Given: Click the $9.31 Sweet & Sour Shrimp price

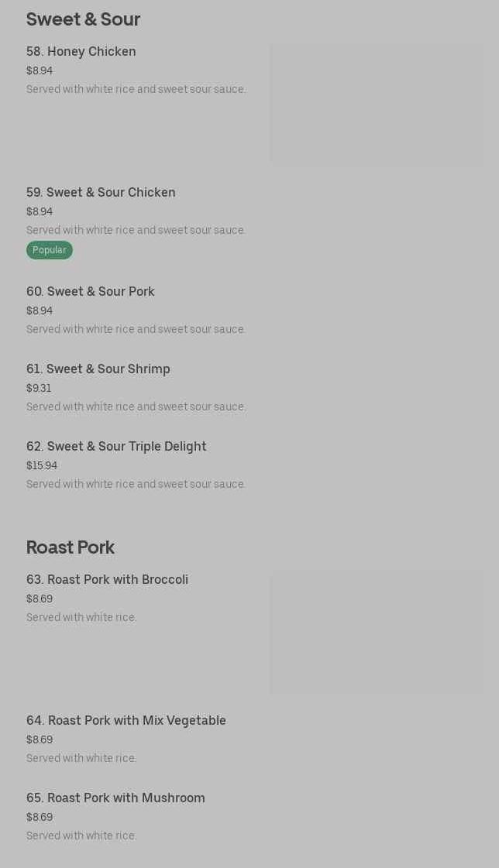Looking at the screenshot, I should (x=39, y=389).
